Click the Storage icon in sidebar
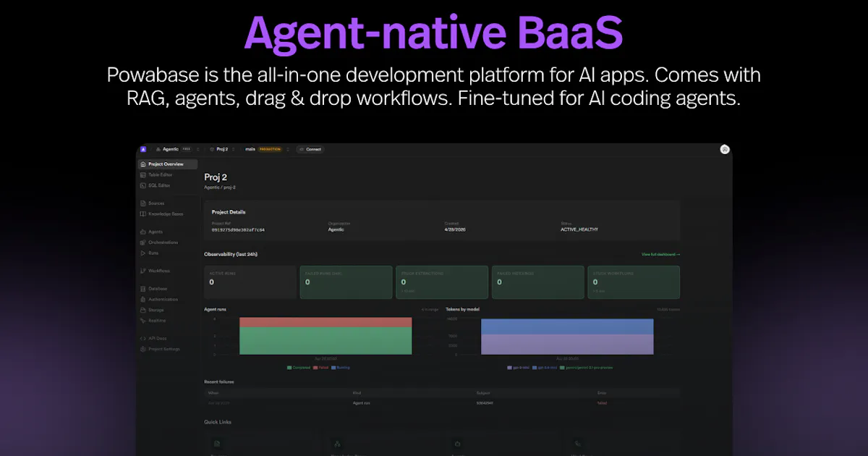Screen dimensions: 868x456 (x=142, y=310)
